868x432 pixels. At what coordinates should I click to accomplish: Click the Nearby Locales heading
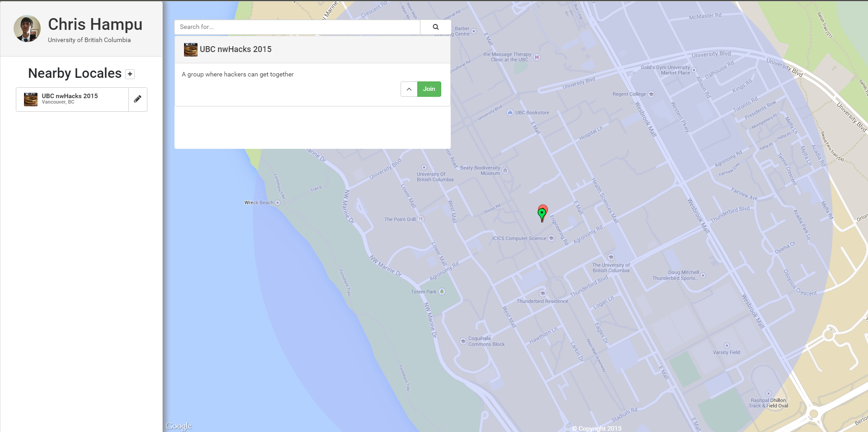75,73
